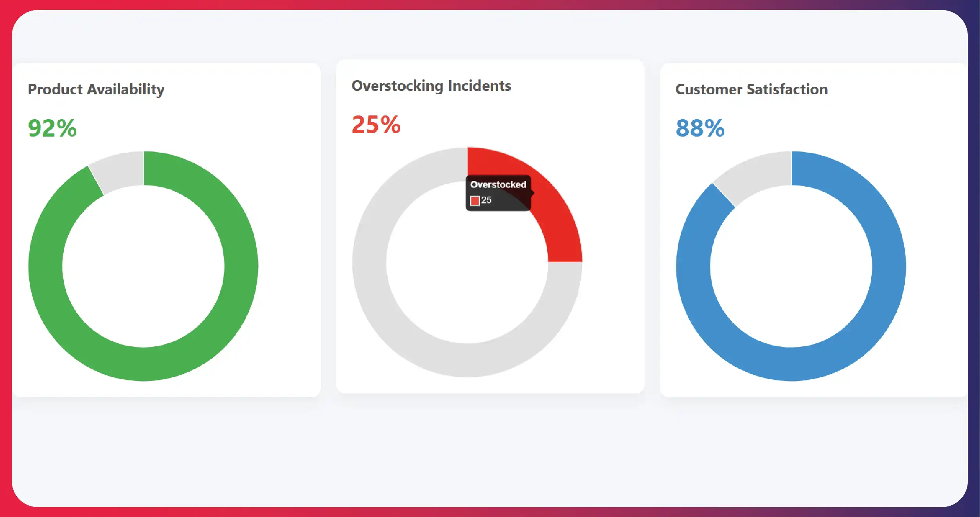
Task: Click the red 25% figure
Action: pos(376,124)
